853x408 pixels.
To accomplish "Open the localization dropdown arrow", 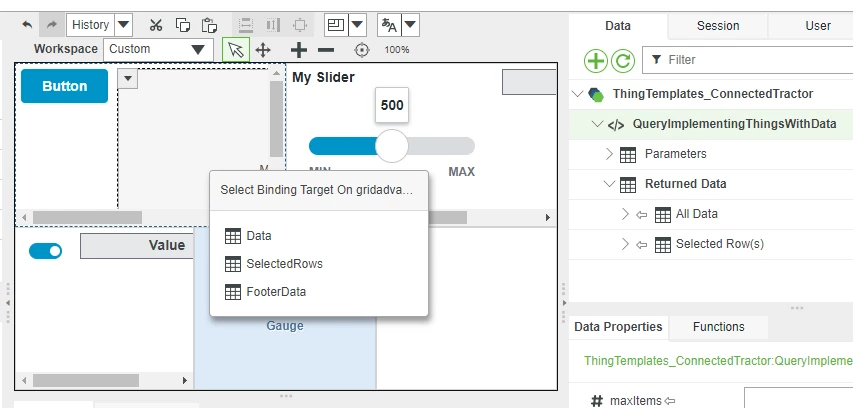I will click(x=410, y=24).
